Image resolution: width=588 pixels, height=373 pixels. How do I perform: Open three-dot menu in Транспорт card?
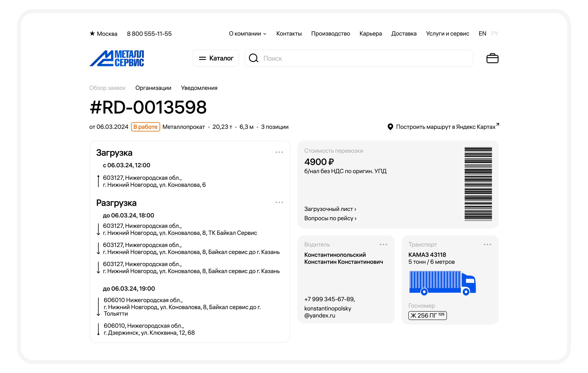(487, 244)
